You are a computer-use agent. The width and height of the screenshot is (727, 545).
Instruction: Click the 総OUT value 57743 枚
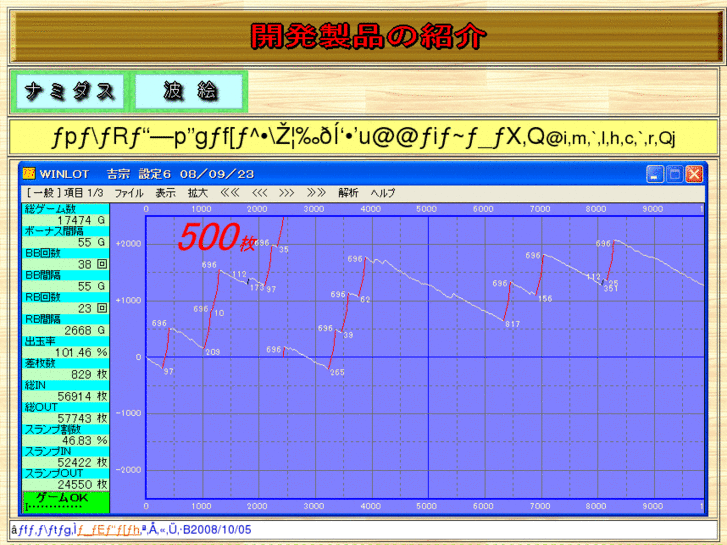[83, 418]
